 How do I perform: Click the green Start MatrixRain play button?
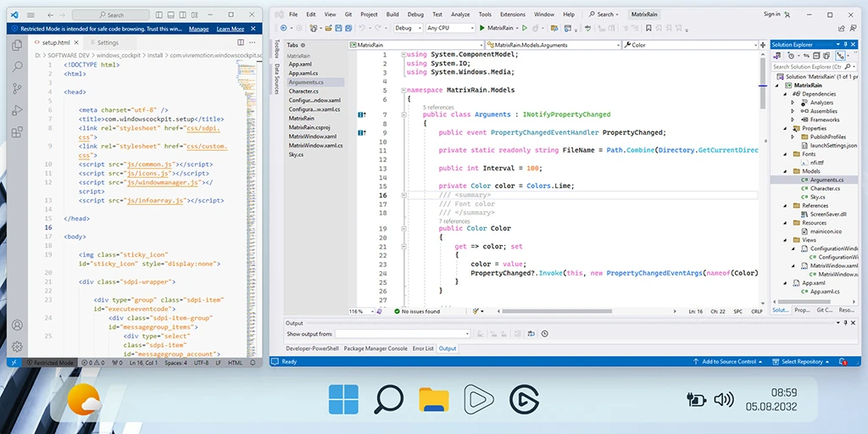[482, 28]
